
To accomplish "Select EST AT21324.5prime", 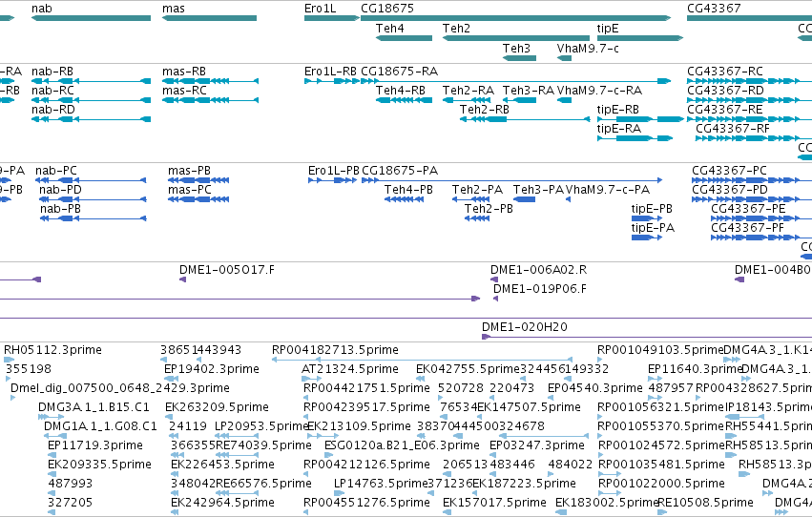I will (311, 379).
